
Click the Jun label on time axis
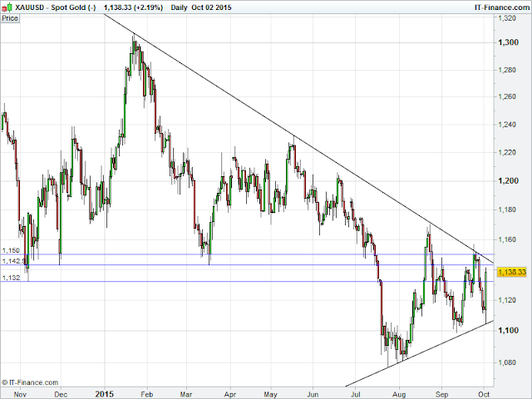coord(313,394)
